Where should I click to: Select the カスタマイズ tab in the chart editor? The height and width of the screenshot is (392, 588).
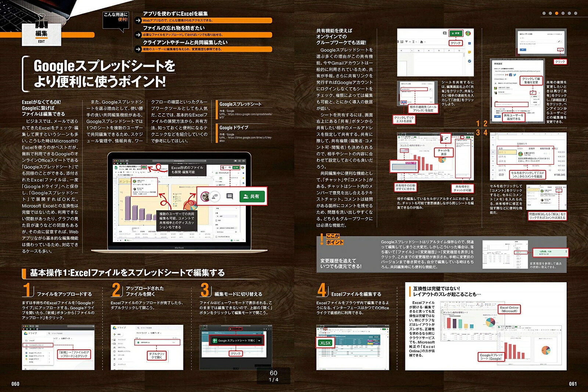[234, 178]
